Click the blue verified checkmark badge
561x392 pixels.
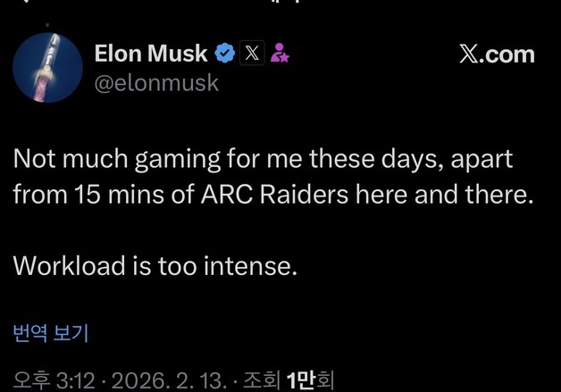[225, 54]
